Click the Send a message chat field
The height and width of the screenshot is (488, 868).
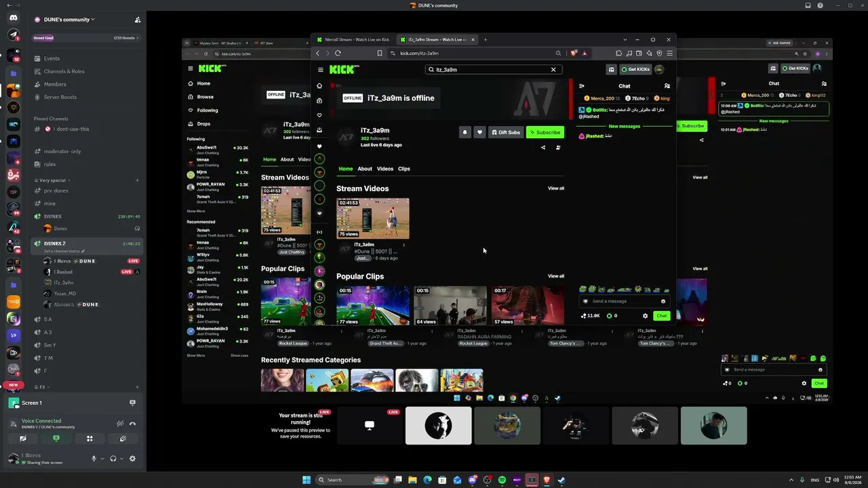[x=625, y=301]
